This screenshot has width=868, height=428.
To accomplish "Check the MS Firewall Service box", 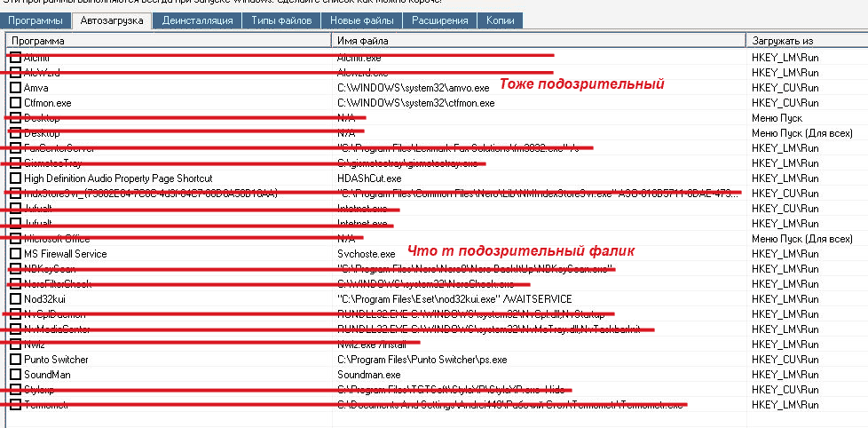I will 15,254.
